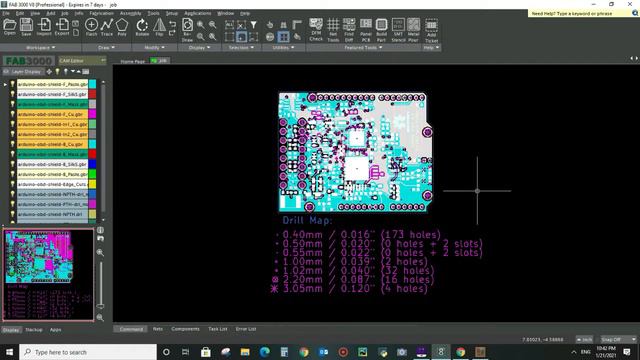Click the Rotate tool icon

[142, 27]
